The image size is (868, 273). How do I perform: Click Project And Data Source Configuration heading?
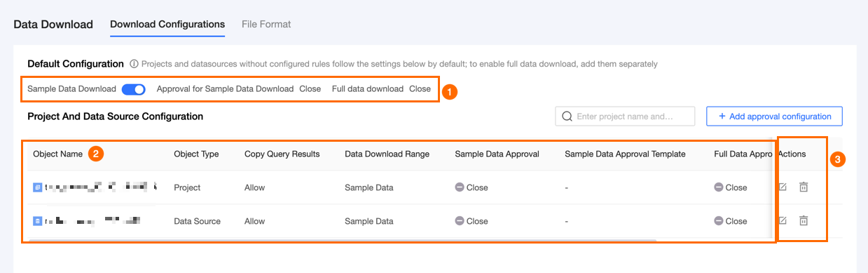tap(116, 116)
